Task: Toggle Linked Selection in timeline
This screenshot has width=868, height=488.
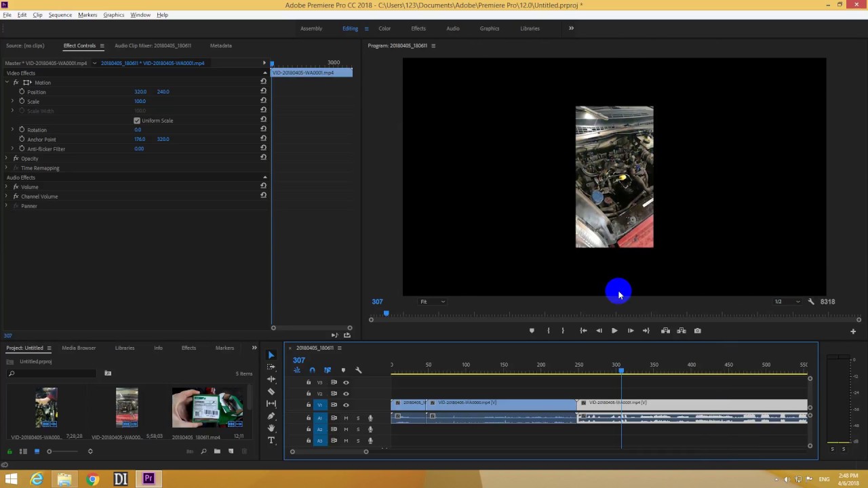Action: coord(328,370)
